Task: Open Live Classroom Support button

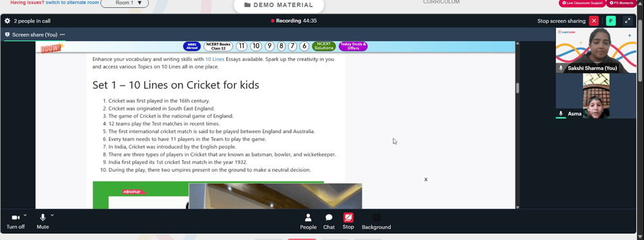Action: 582,3
